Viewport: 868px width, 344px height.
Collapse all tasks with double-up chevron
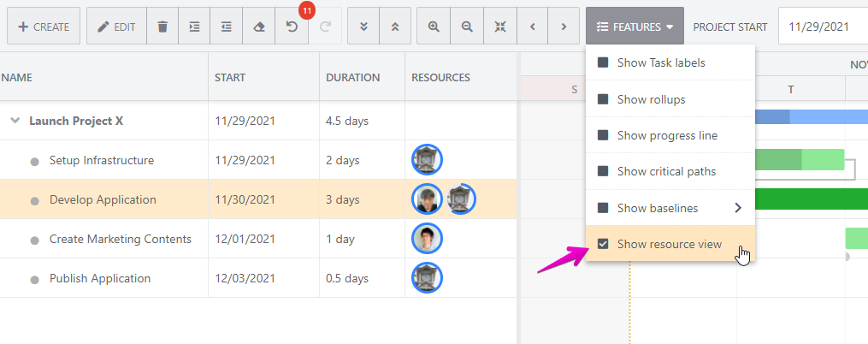[394, 27]
